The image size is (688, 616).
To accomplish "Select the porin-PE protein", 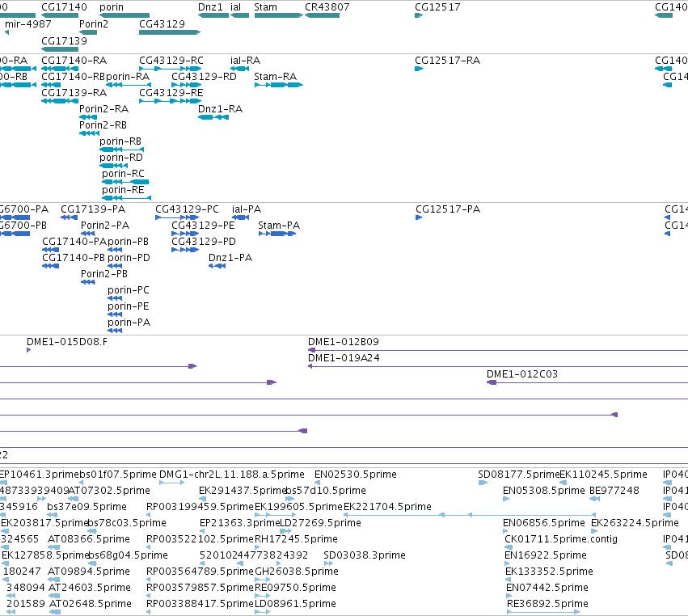I will (115, 315).
